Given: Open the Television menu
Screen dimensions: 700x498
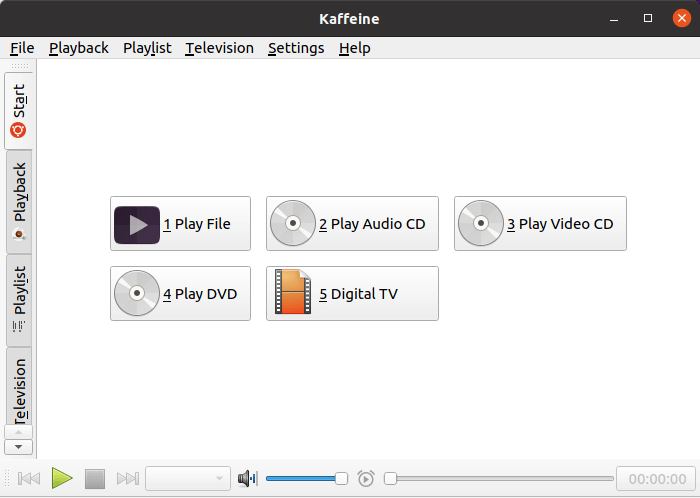Looking at the screenshot, I should coord(219,48).
